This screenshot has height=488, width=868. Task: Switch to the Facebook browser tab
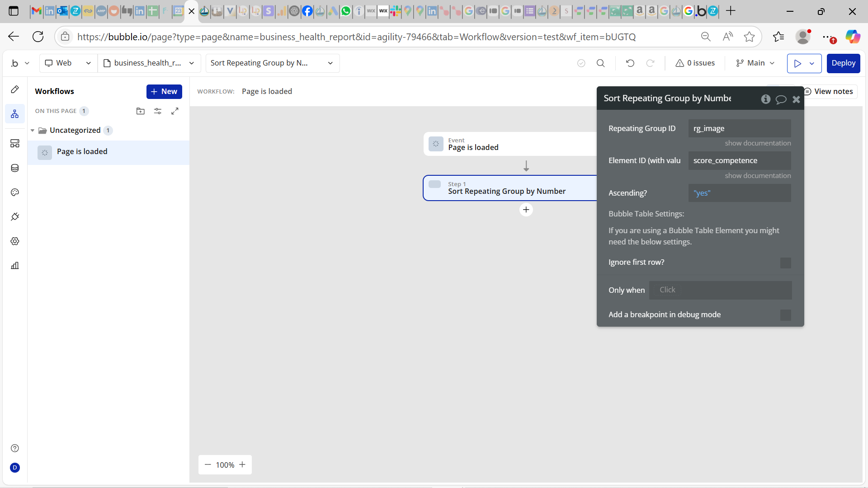pyautogui.click(x=307, y=11)
